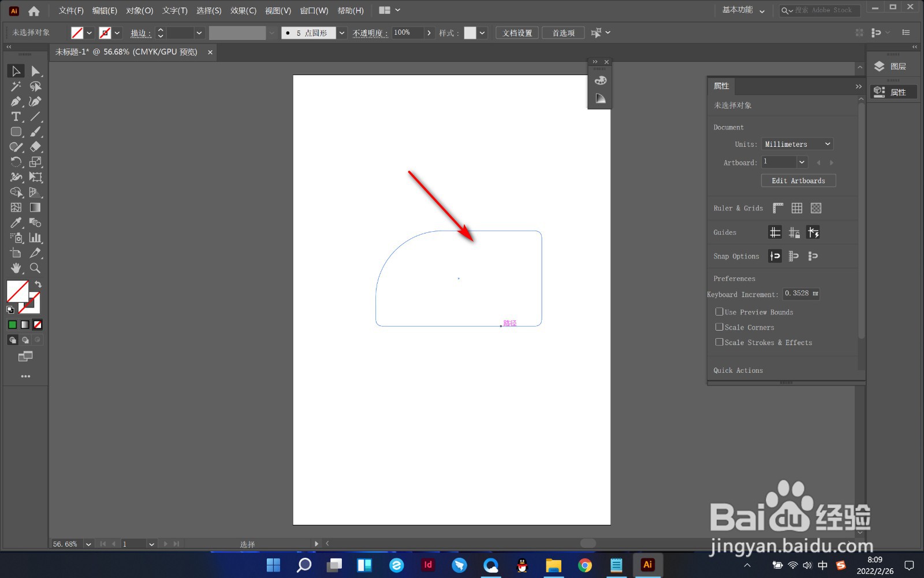Select the Selection tool (black arrow)
924x578 pixels.
(16, 71)
